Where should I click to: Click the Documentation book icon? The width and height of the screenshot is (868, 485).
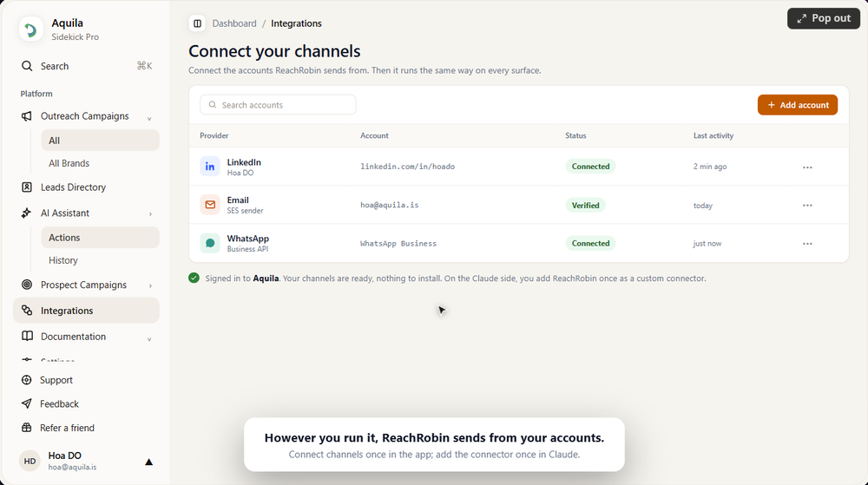point(27,336)
